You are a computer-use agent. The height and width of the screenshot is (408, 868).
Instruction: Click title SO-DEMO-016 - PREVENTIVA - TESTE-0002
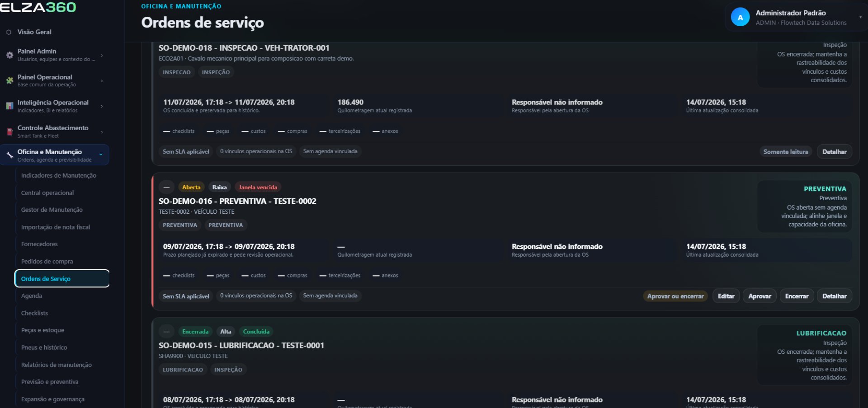pyautogui.click(x=237, y=201)
